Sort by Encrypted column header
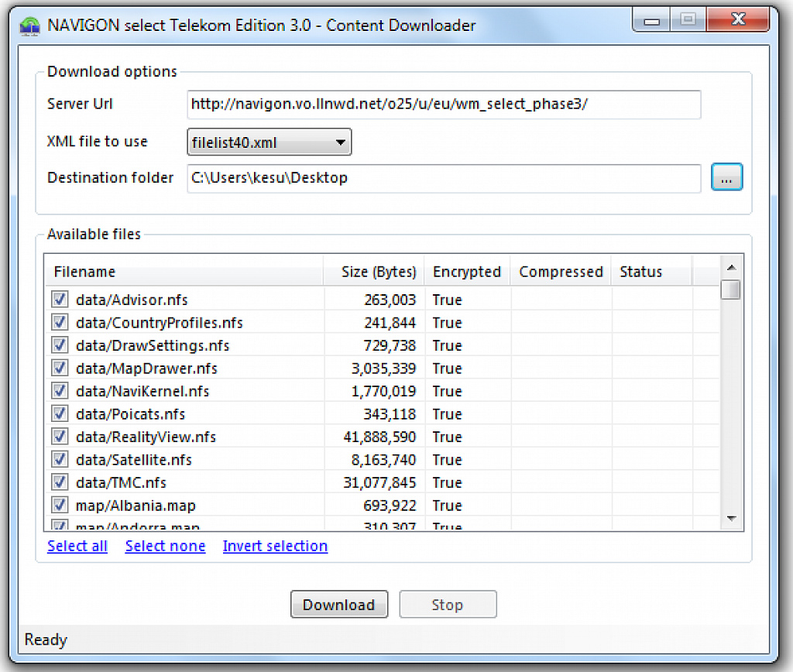793x672 pixels. pyautogui.click(x=467, y=272)
